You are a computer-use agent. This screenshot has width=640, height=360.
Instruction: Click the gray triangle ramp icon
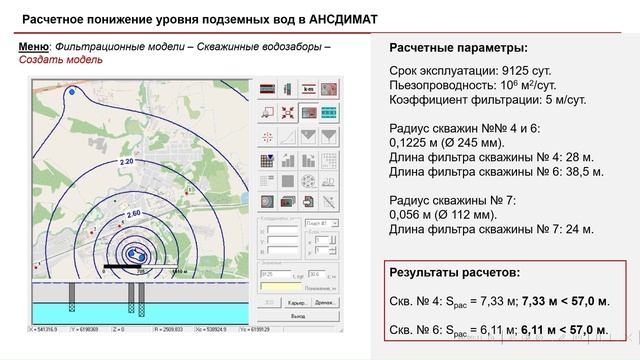click(x=288, y=137)
